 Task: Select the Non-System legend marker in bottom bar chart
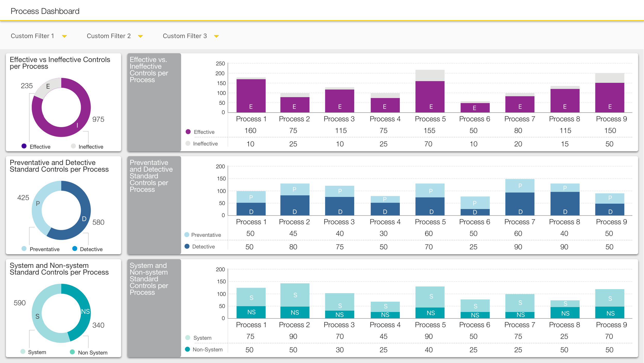coord(188,349)
